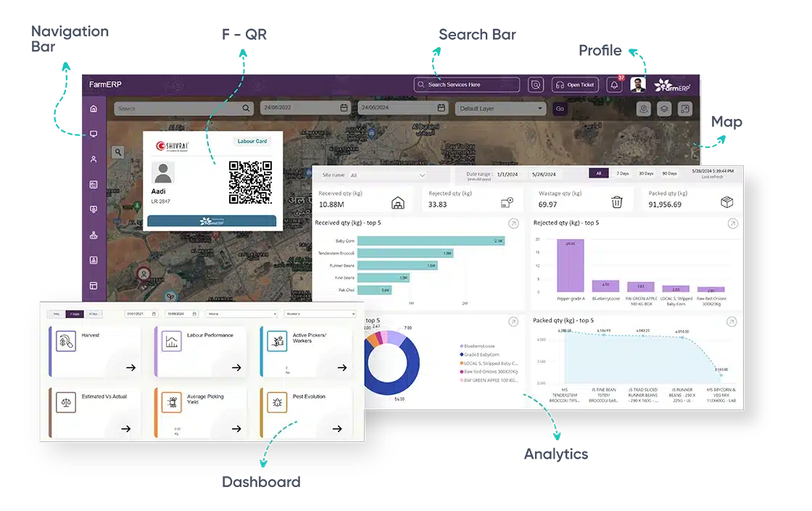This screenshot has height=511, width=812.
Task: Click the BlueberryLoose legend entry
Action: click(478, 346)
